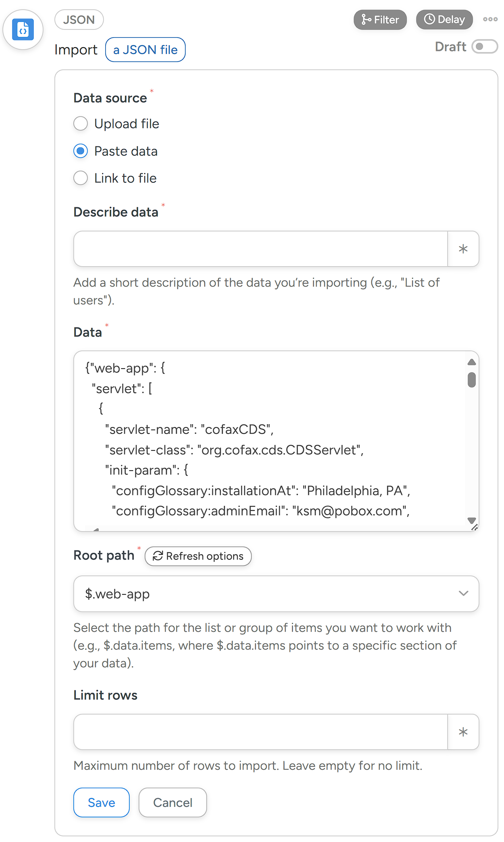The image size is (504, 842).
Task: Toggle the Draft switch
Action: tap(485, 47)
